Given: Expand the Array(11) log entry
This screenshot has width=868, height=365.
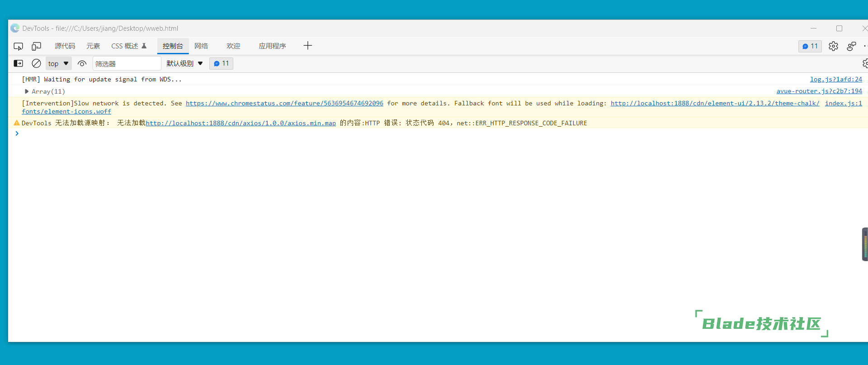Looking at the screenshot, I should tap(27, 91).
